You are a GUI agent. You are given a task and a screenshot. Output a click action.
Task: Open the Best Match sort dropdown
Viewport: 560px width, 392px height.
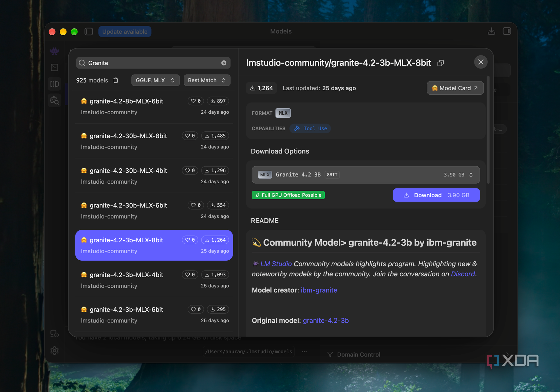(207, 80)
